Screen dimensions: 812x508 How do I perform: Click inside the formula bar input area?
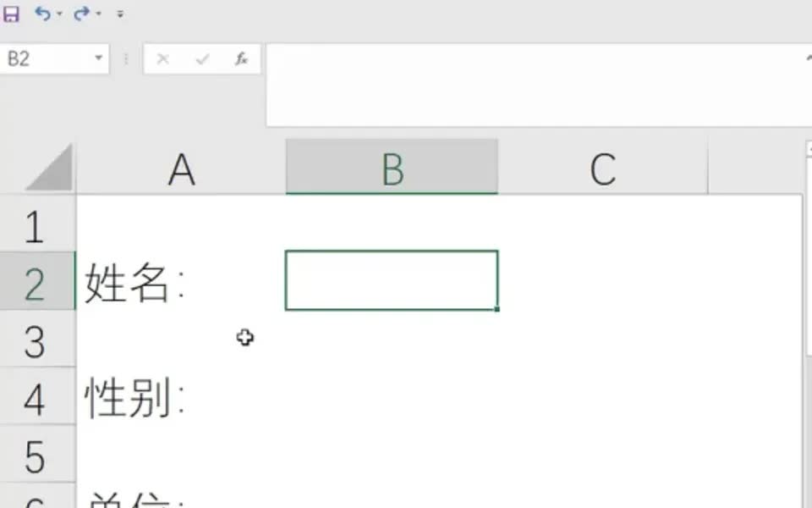coord(533,84)
